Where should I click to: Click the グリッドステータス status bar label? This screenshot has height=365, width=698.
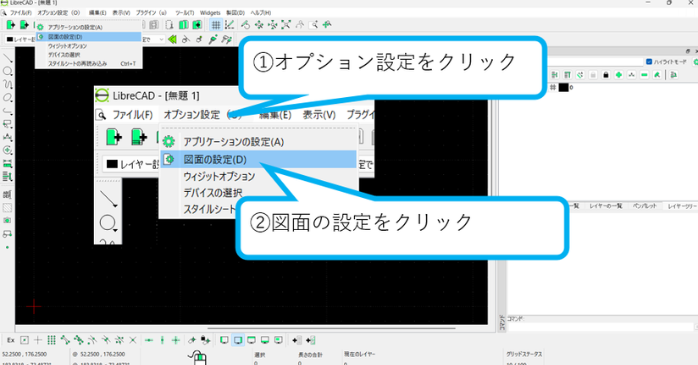pos(524,354)
